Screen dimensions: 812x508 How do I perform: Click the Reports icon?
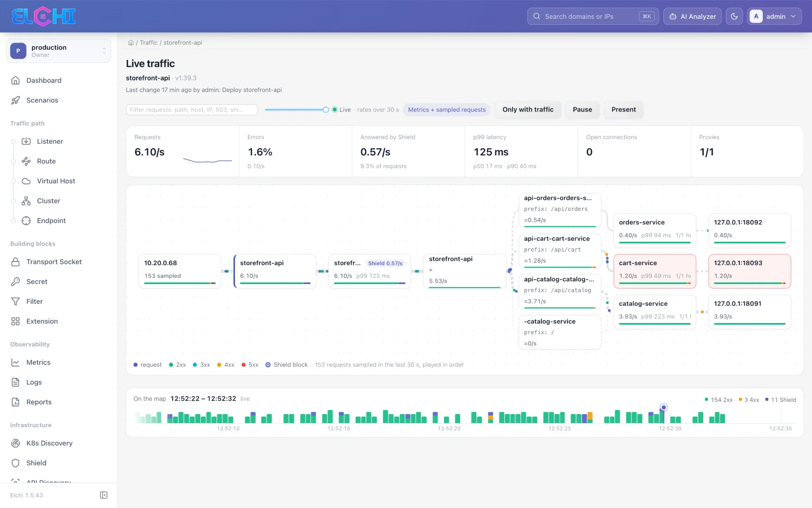tap(15, 402)
